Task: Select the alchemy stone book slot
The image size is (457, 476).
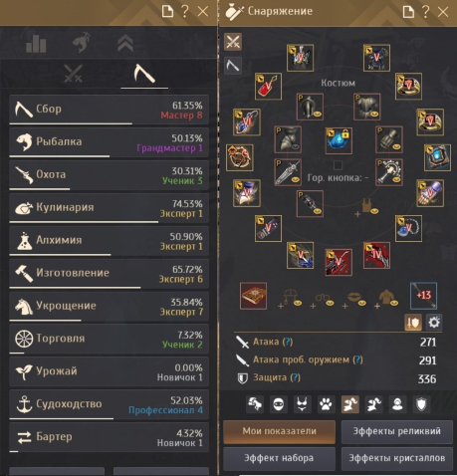Action: [253, 296]
